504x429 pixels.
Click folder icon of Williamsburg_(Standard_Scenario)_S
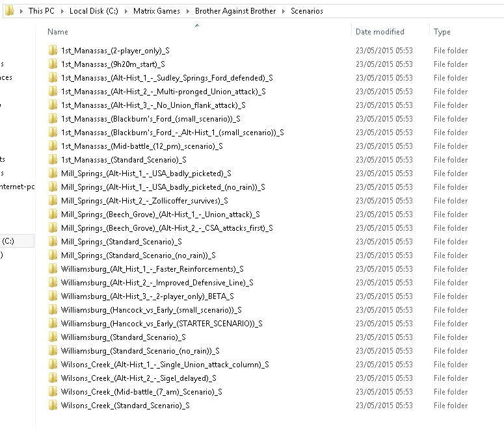[x=53, y=337]
